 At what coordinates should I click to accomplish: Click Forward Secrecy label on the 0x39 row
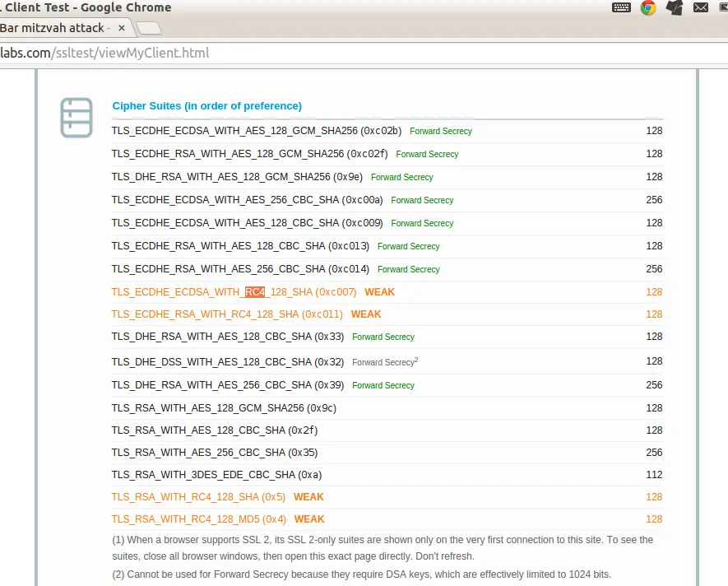click(383, 386)
